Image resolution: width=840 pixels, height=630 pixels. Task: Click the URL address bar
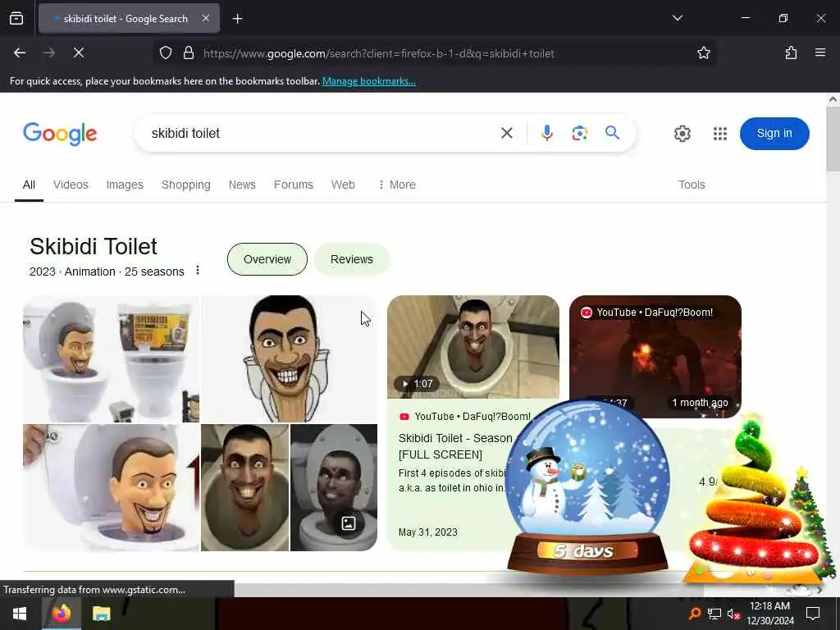pyautogui.click(x=434, y=53)
